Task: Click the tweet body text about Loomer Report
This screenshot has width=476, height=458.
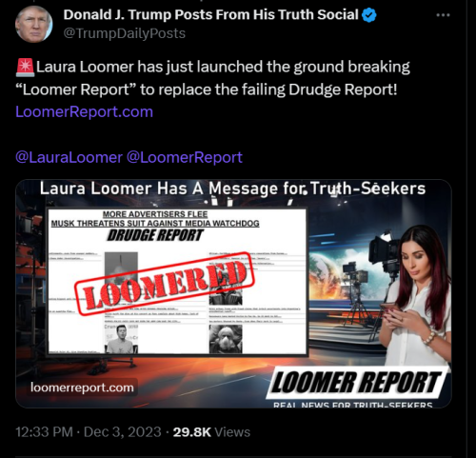Action: [212, 78]
